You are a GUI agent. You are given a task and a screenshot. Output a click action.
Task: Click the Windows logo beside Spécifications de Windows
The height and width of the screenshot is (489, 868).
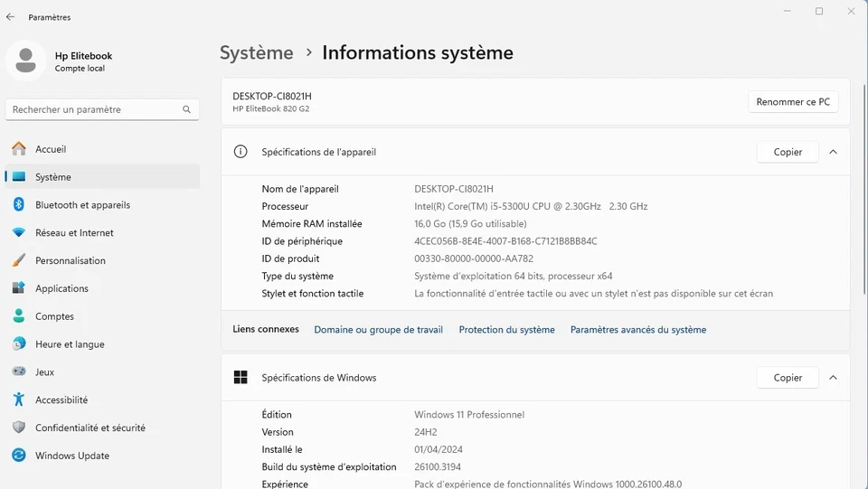point(241,377)
